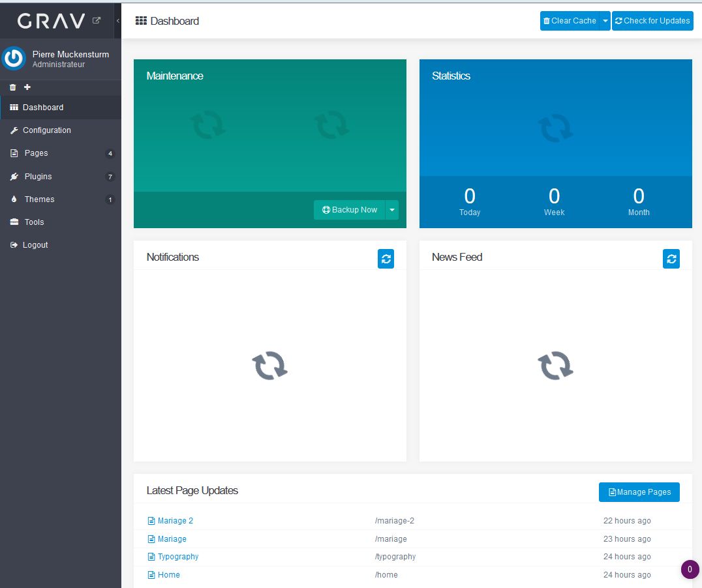Click the Plugins count badge showing 7

pyautogui.click(x=110, y=177)
